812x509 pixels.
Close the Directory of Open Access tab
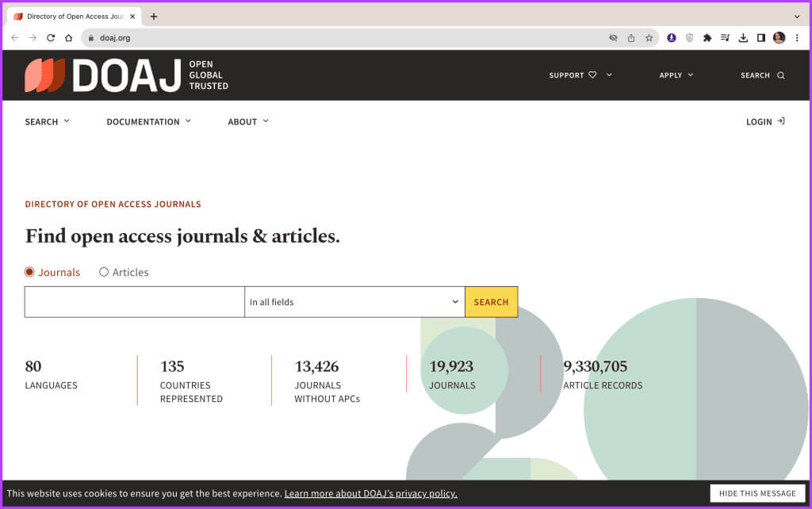coord(132,17)
